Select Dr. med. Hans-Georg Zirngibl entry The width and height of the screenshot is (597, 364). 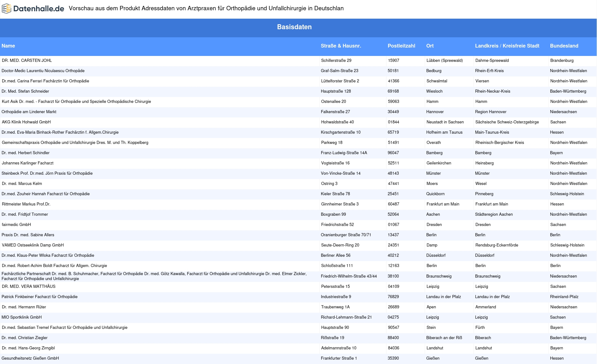[x=28, y=348]
